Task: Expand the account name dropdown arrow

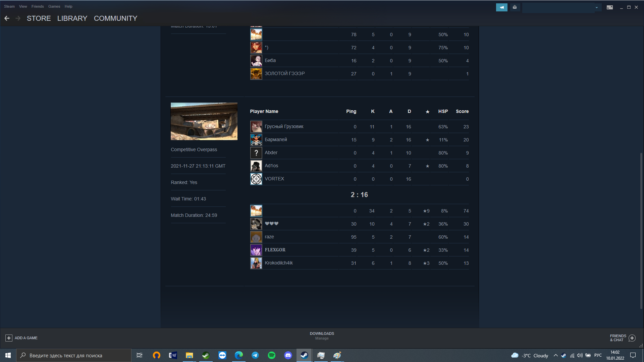Action: click(x=597, y=7)
